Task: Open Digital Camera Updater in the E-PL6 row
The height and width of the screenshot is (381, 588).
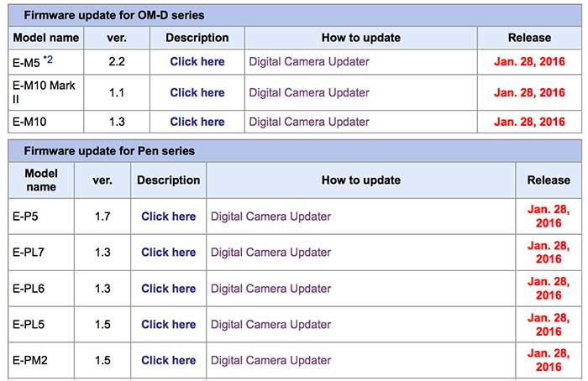Action: [x=270, y=289]
